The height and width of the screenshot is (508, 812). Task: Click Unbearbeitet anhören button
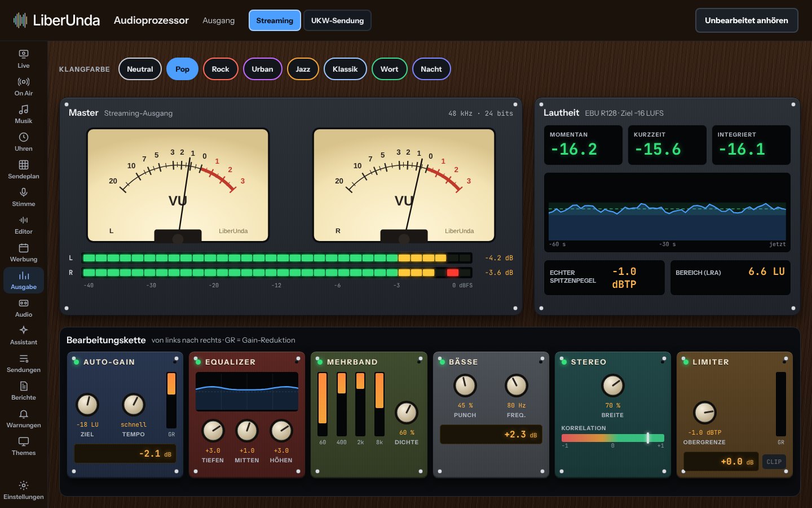pyautogui.click(x=747, y=20)
